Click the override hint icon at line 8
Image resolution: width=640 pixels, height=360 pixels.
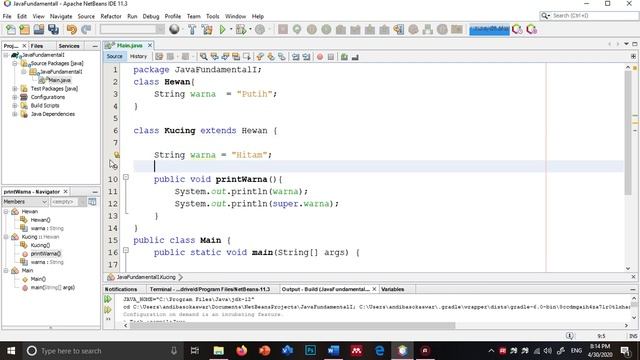[117, 155]
